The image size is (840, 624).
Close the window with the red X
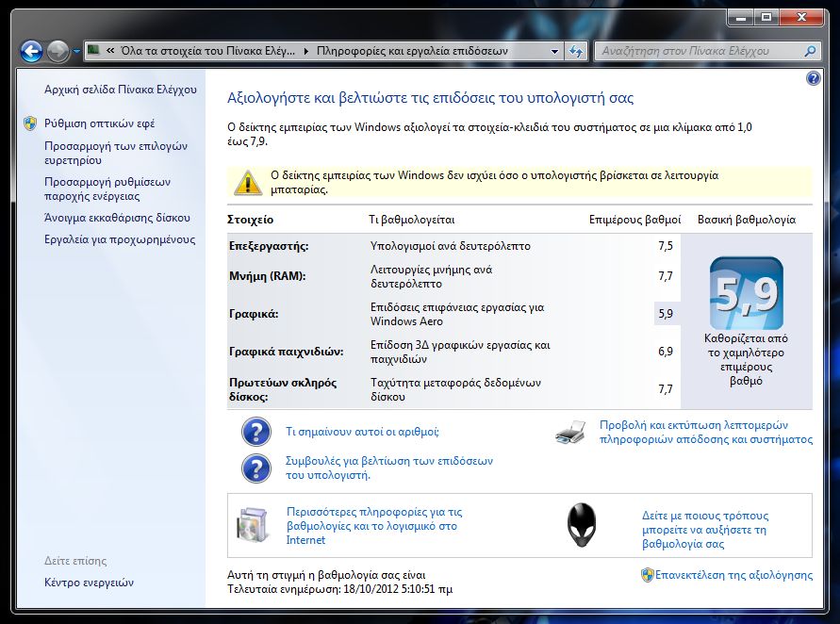click(801, 18)
